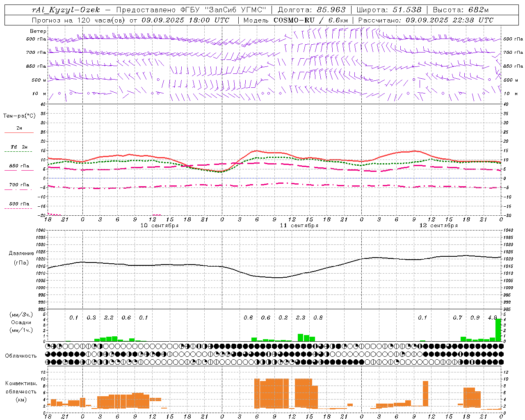Click the Высота: 682м value
525x420 pixels.
pyautogui.click(x=461, y=10)
